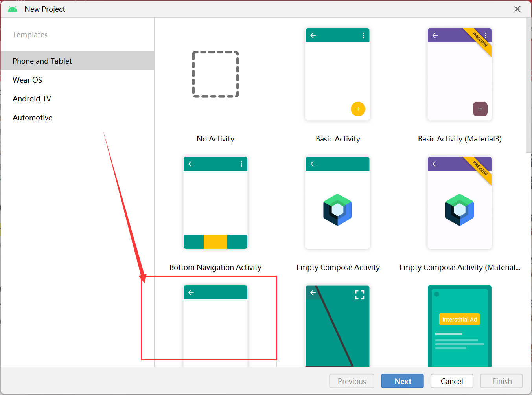Click the back arrow in Bottom Navigation thumbnail

191,164
